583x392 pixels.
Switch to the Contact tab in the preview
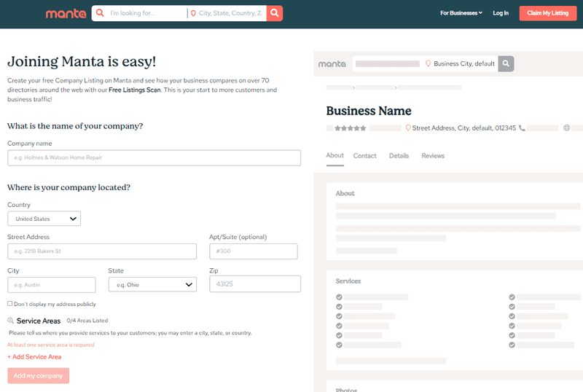[365, 156]
